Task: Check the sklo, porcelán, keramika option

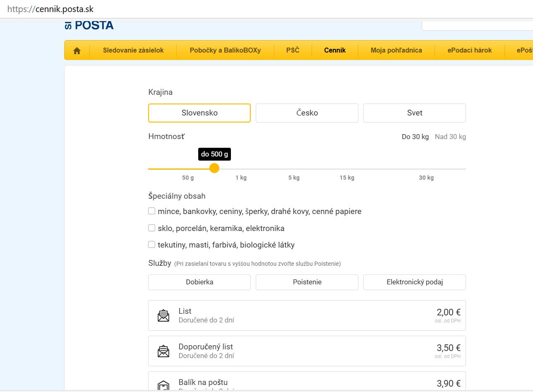Action: tap(152, 228)
